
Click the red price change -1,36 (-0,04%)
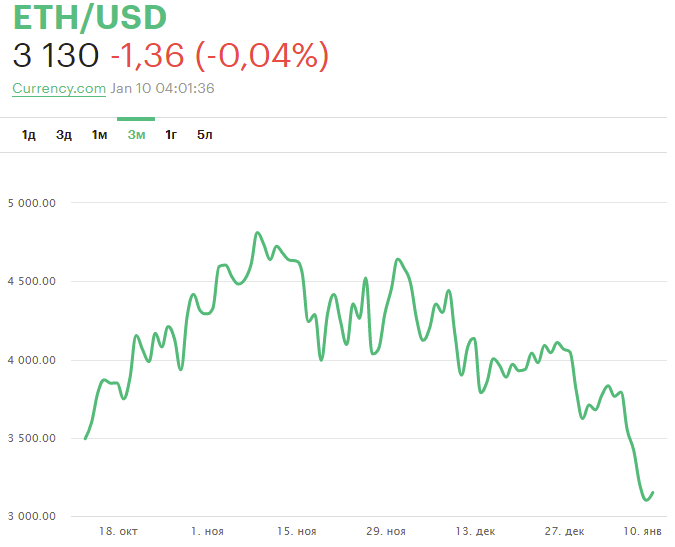point(220,56)
